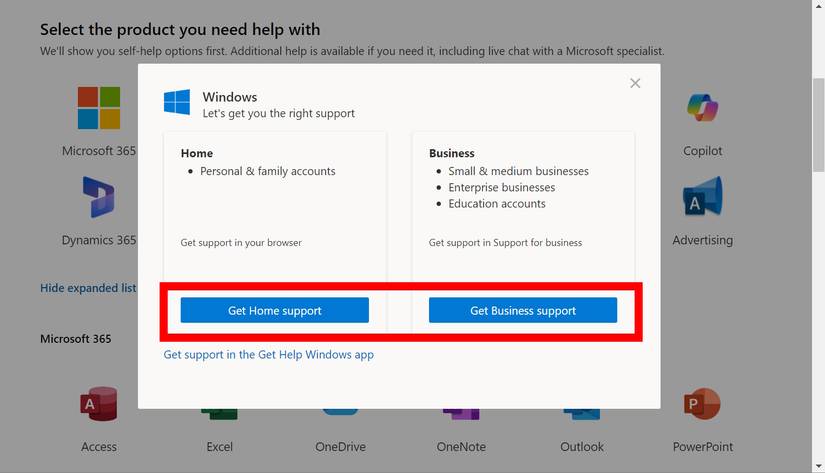825x473 pixels.
Task: Click the Business heading in dialog
Action: pos(451,153)
